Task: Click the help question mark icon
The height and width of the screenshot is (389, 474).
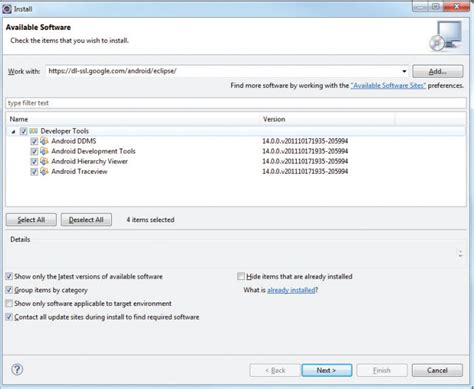Action: 17,369
